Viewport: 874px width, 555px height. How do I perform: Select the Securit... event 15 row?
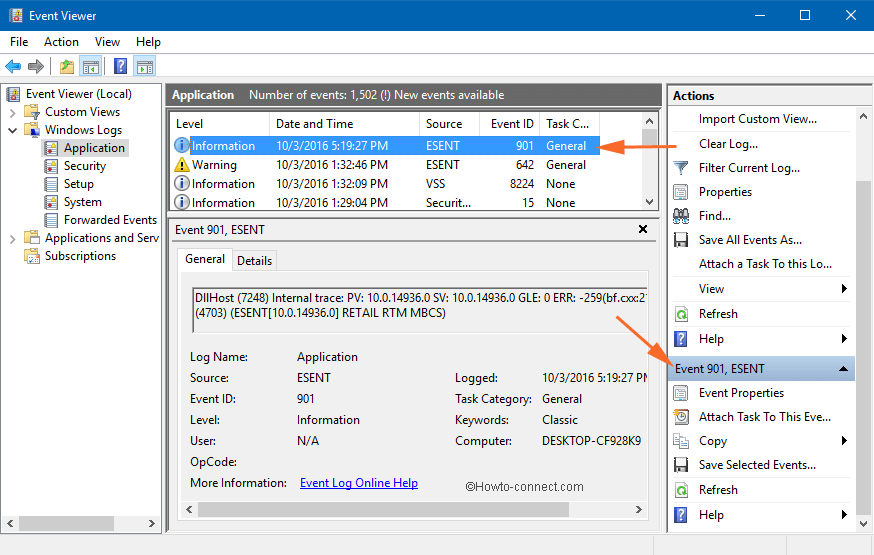coord(386,202)
